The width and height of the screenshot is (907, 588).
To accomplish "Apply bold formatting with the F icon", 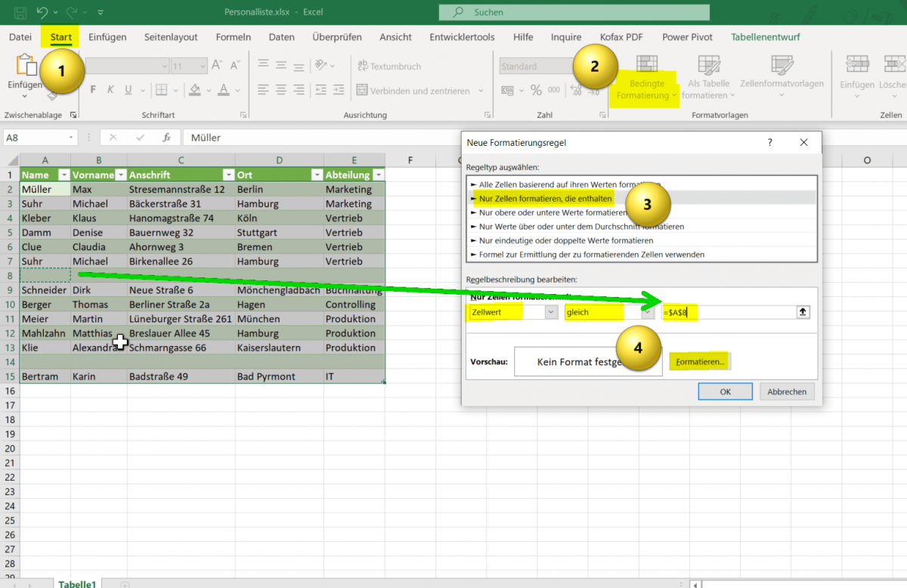I will (x=93, y=89).
